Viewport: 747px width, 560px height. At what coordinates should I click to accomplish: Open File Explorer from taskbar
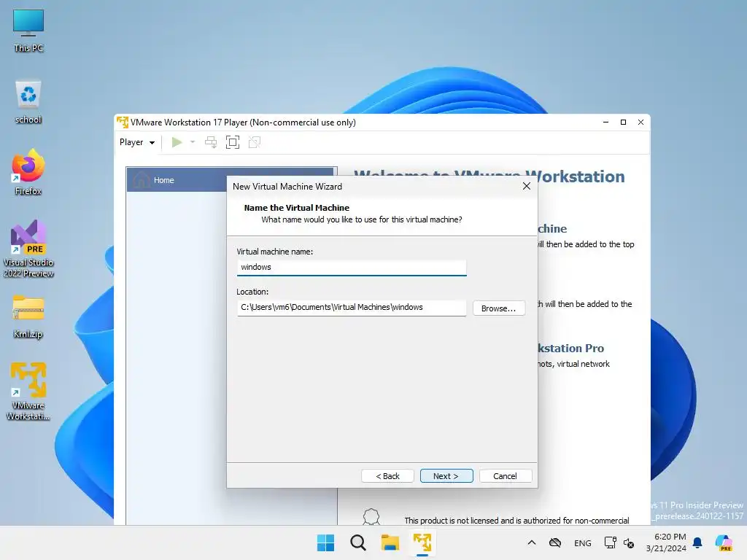tap(390, 542)
